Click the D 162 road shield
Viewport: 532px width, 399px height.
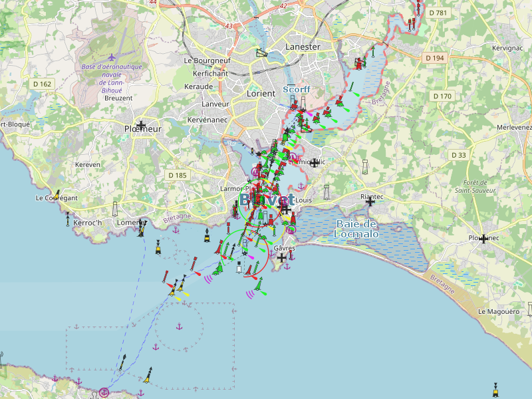42,84
